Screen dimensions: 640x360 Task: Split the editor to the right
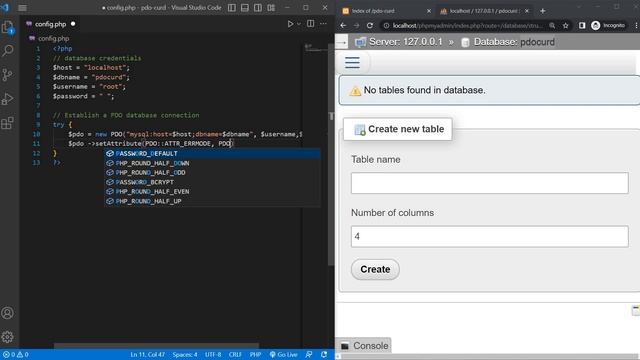(311, 24)
